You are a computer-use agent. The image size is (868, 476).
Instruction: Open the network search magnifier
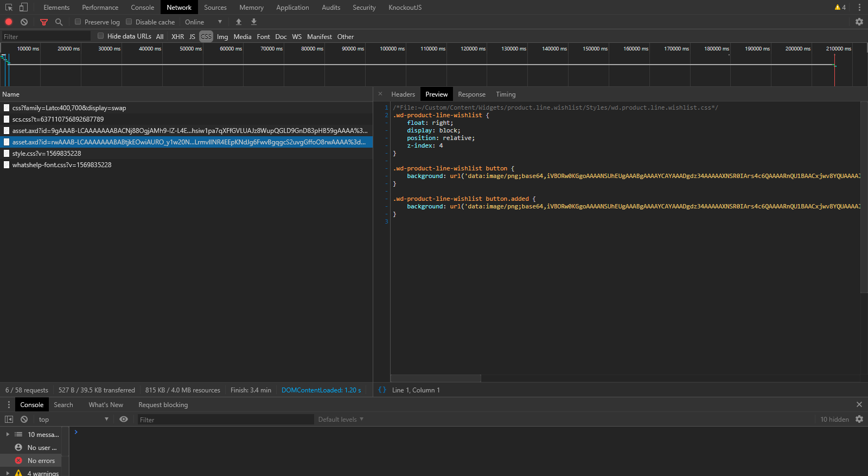59,22
